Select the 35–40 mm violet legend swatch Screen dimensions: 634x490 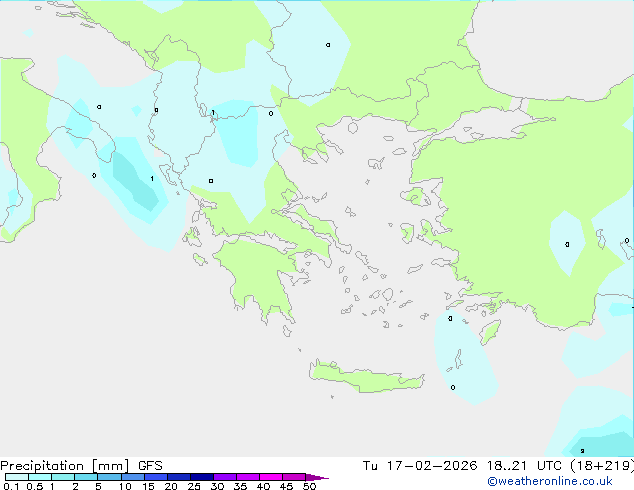click(247, 477)
